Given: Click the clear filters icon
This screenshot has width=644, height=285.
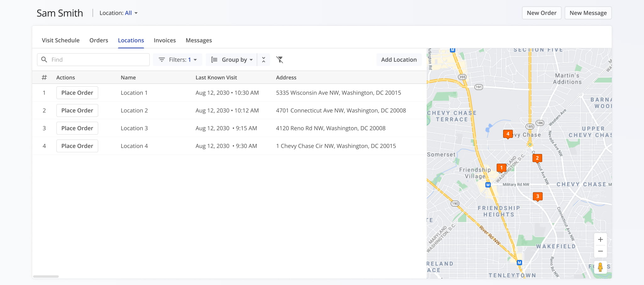Looking at the screenshot, I should (280, 60).
